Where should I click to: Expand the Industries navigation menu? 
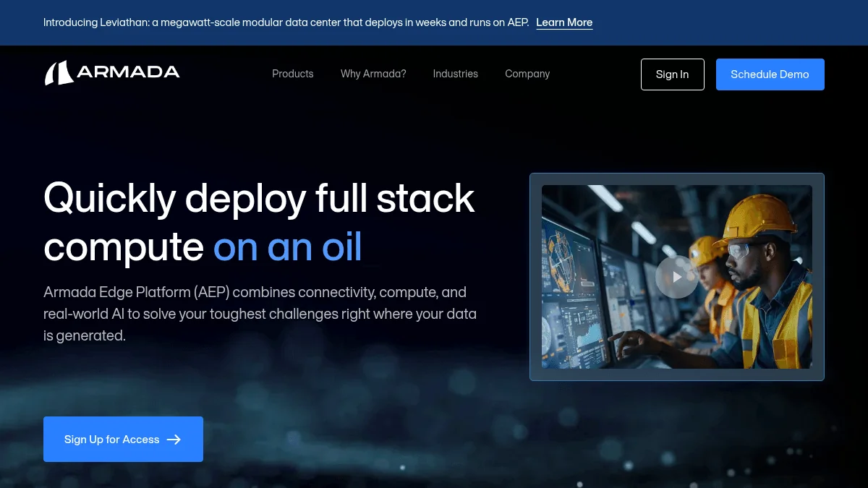pos(455,74)
